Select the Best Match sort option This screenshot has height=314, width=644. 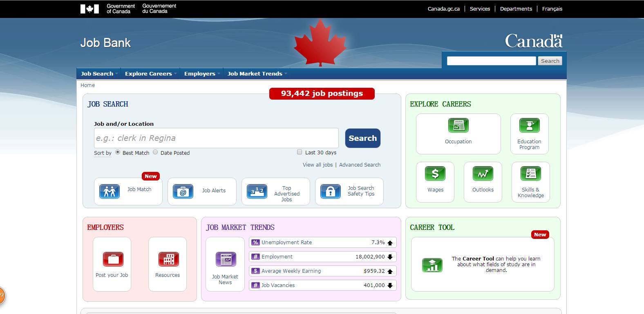tap(118, 152)
